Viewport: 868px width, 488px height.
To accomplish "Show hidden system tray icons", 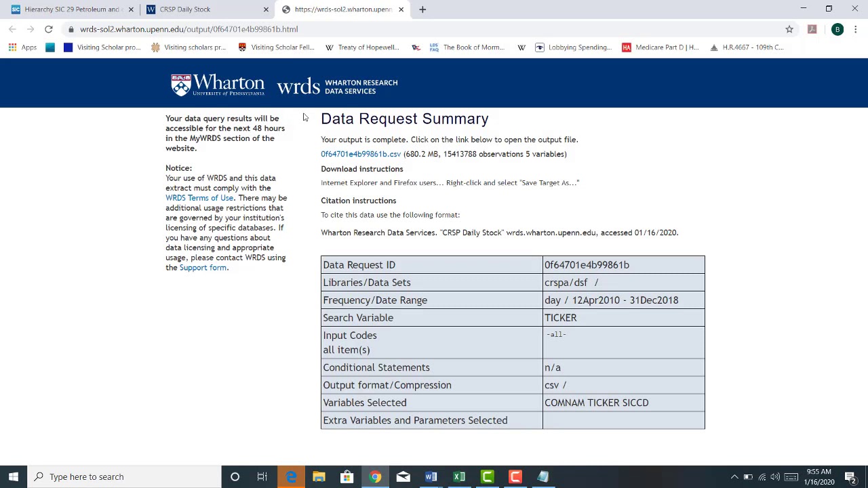I will tap(734, 476).
